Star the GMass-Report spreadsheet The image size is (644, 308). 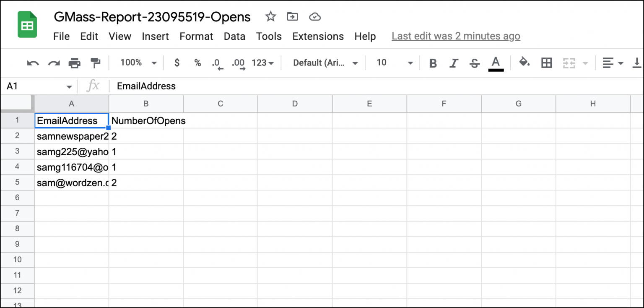click(x=270, y=17)
